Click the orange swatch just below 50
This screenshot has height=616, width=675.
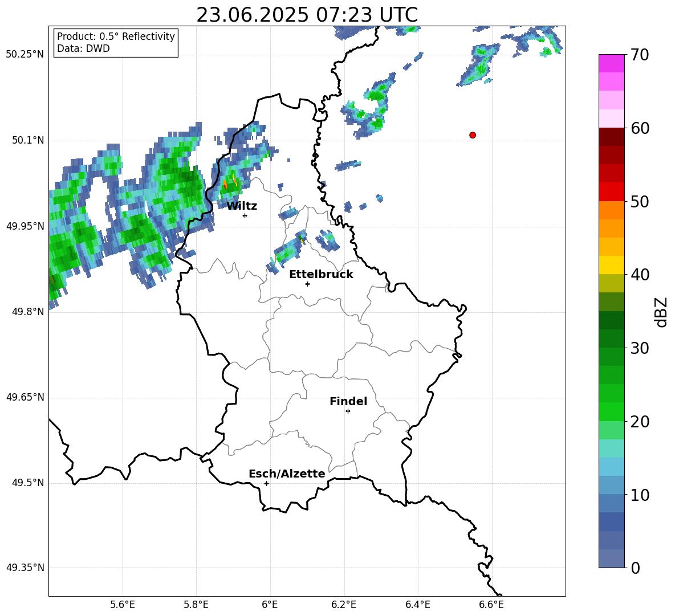[x=612, y=210]
